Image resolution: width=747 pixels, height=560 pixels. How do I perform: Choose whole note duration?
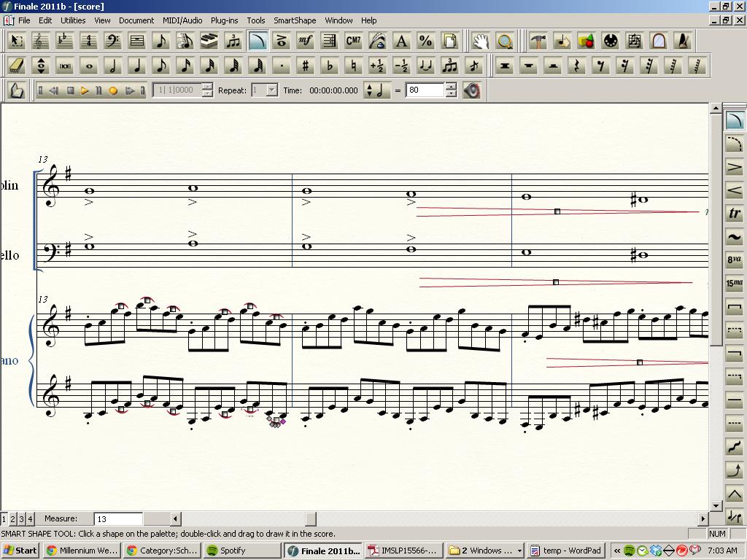(x=88, y=66)
